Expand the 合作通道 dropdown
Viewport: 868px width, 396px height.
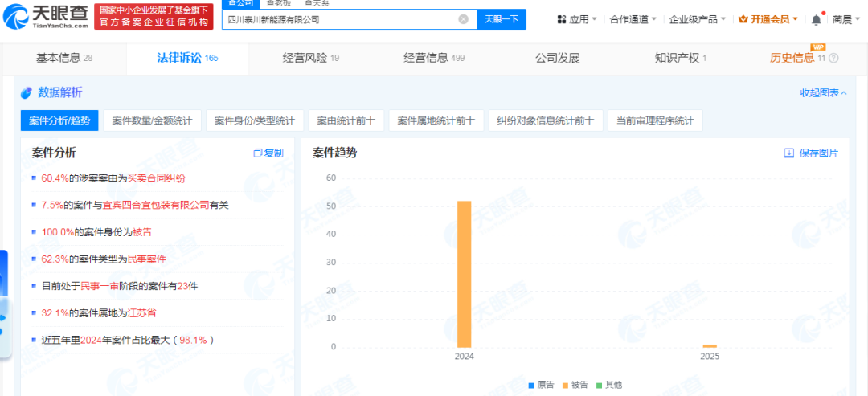pyautogui.click(x=633, y=19)
